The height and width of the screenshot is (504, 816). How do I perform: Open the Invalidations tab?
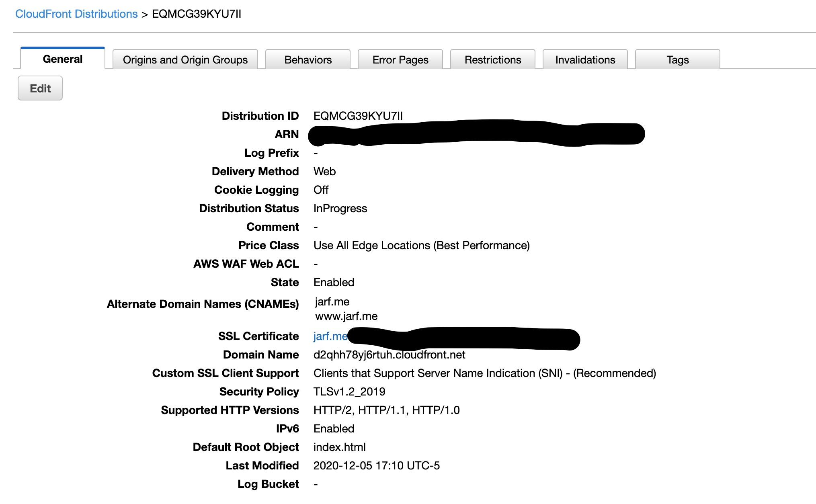pyautogui.click(x=585, y=60)
